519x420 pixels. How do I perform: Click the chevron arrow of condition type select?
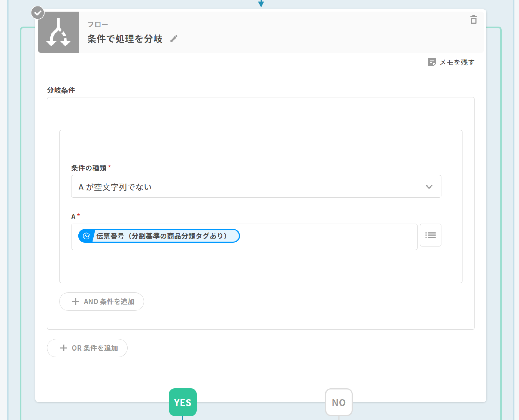429,186
